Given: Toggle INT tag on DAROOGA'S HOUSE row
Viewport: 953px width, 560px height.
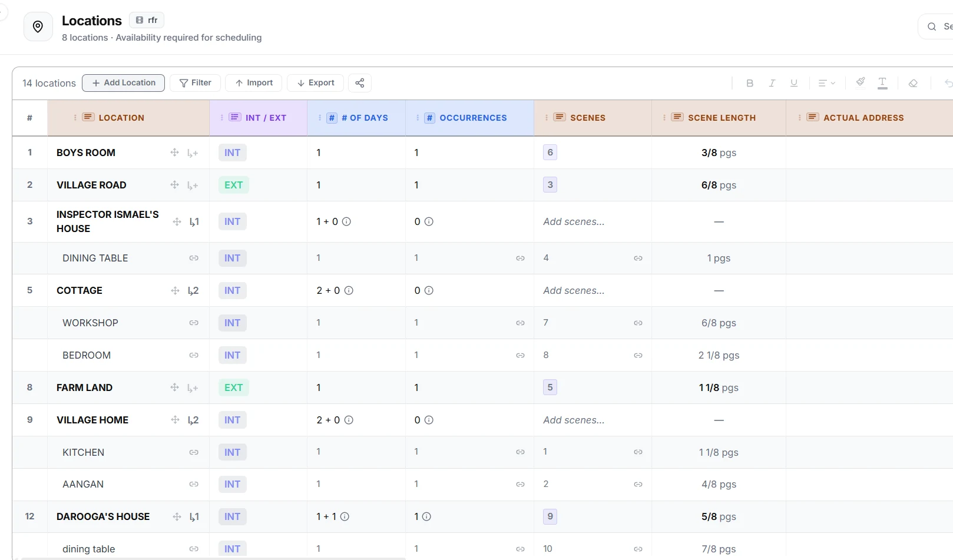Looking at the screenshot, I should coord(232,516).
